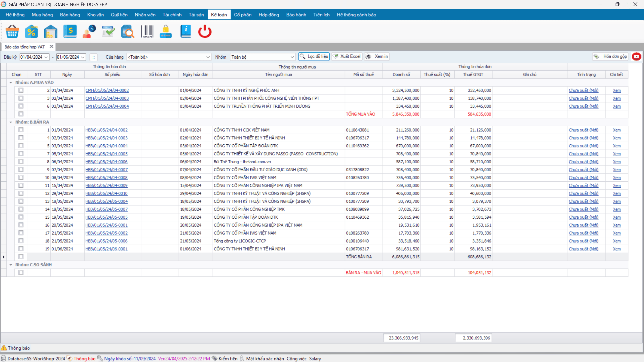This screenshot has width=644, height=362.
Task: Tick checkbox for row CMH/01/05/24/04-0003
Action: pyautogui.click(x=21, y=98)
